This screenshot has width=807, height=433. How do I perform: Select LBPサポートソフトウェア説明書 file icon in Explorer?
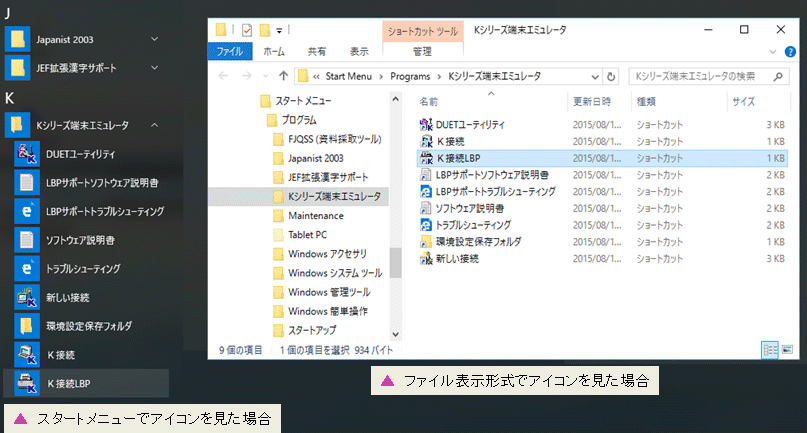pyautogui.click(x=426, y=175)
